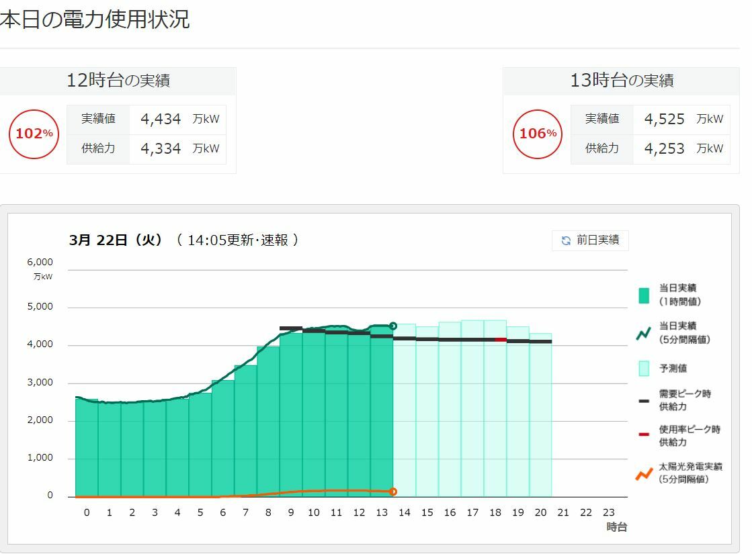752x560 pixels.
Task: Click the 6,000 y-axis label
Action: 40,262
